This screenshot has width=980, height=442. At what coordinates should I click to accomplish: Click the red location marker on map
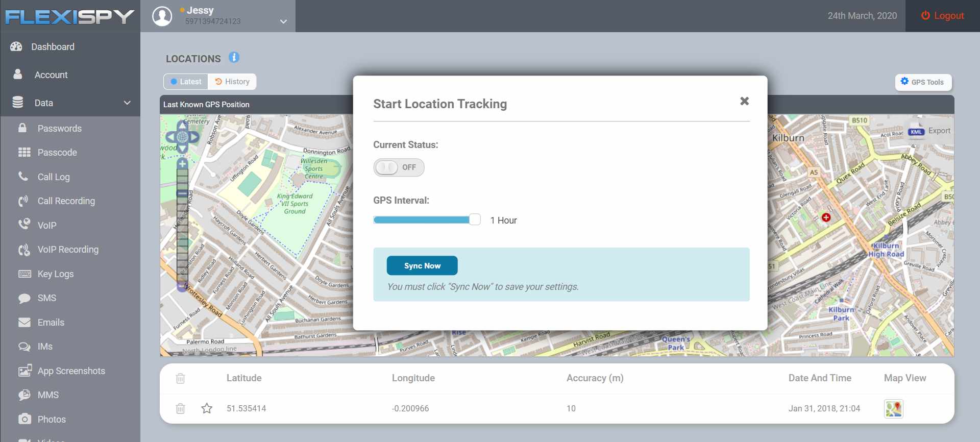pyautogui.click(x=826, y=217)
